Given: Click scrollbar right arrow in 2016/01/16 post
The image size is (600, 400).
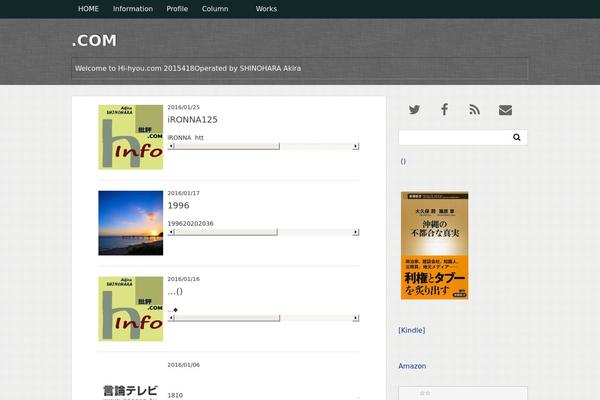Looking at the screenshot, I should [x=355, y=318].
